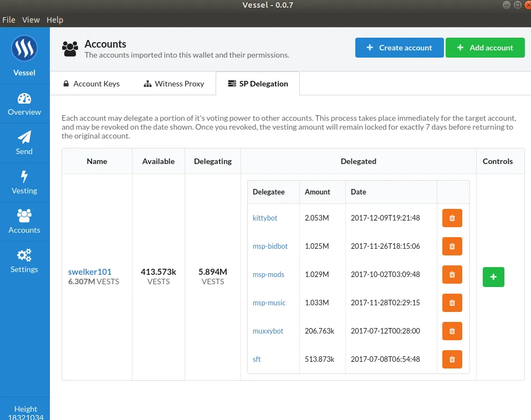Open the muxxybot delegatee link
This screenshot has height=420, width=531.
(x=268, y=331)
